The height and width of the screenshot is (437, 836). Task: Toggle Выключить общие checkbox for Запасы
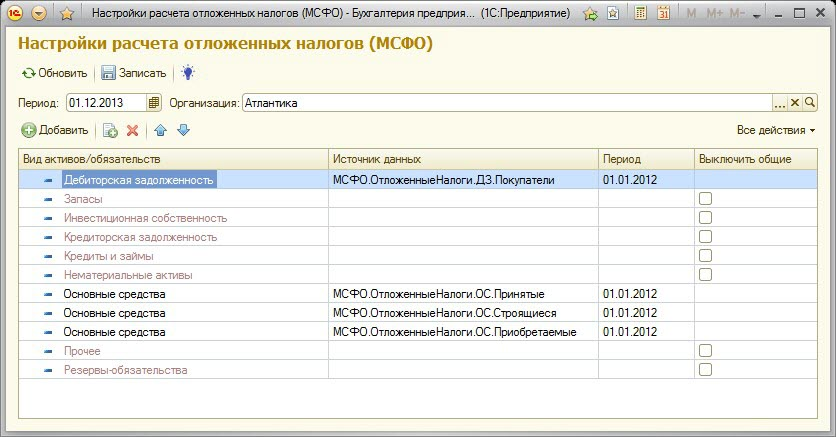[x=705, y=199]
